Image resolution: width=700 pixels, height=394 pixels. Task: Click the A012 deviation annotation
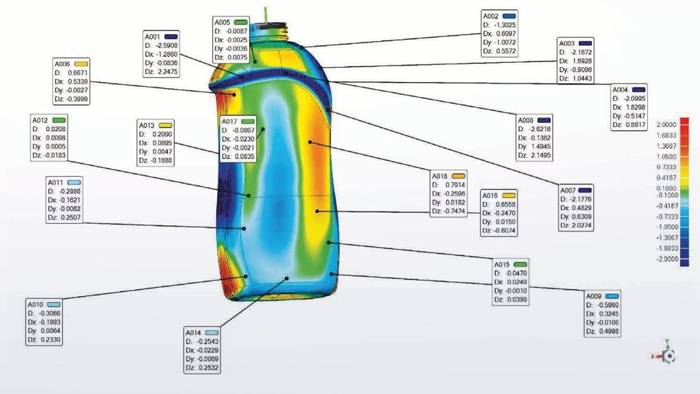point(49,138)
